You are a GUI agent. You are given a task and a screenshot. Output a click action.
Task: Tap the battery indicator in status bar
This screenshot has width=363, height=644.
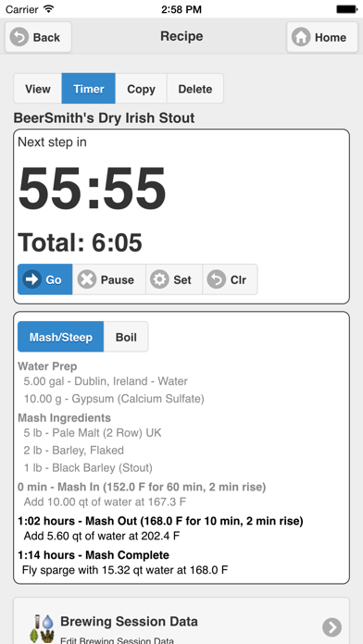pyautogui.click(x=346, y=9)
